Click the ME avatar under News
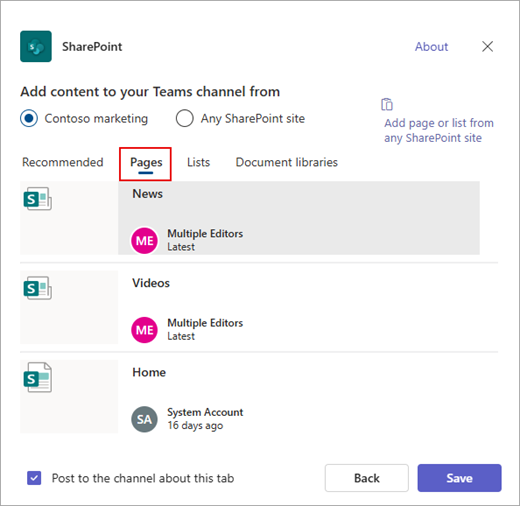 coord(144,240)
